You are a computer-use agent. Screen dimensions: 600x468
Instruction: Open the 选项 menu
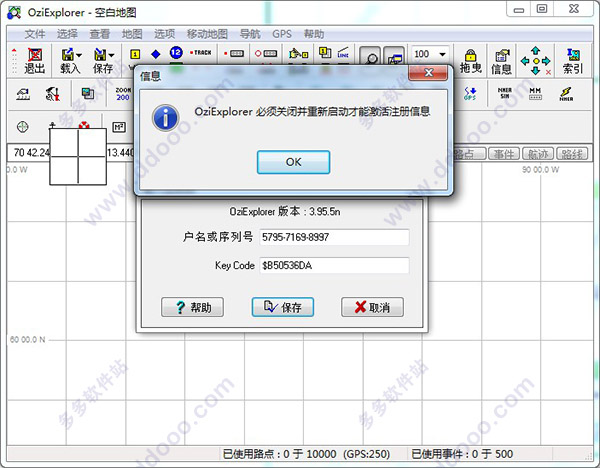pos(165,34)
